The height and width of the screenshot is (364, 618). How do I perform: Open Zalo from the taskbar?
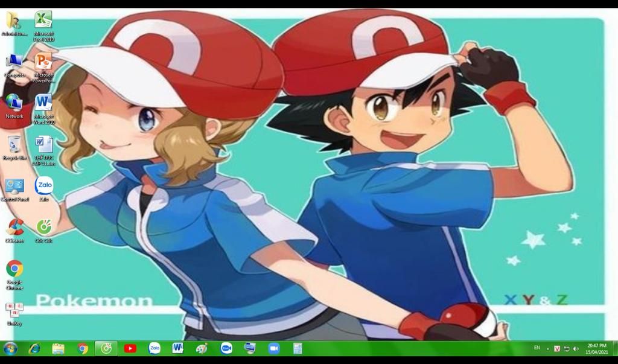click(154, 348)
